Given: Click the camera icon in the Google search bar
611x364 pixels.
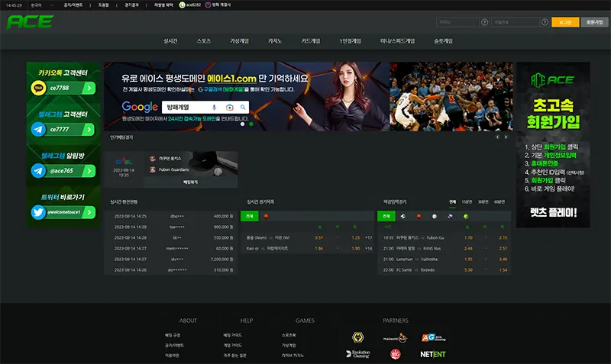Looking at the screenshot, I should pyautogui.click(x=230, y=107).
